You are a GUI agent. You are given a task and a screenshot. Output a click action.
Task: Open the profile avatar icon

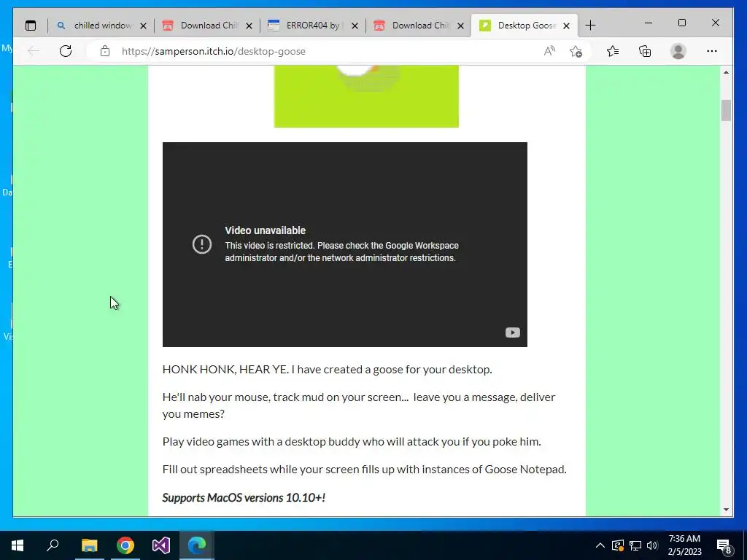click(678, 51)
